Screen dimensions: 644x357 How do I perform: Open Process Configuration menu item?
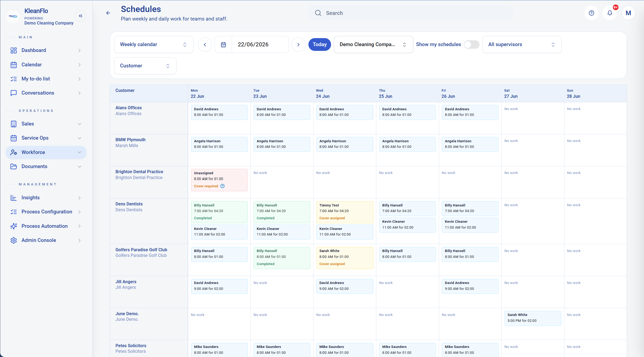[46, 212]
